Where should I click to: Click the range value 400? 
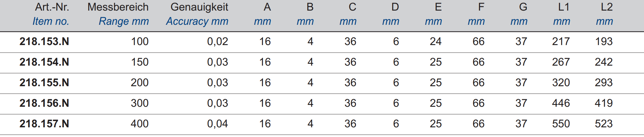click(x=140, y=124)
